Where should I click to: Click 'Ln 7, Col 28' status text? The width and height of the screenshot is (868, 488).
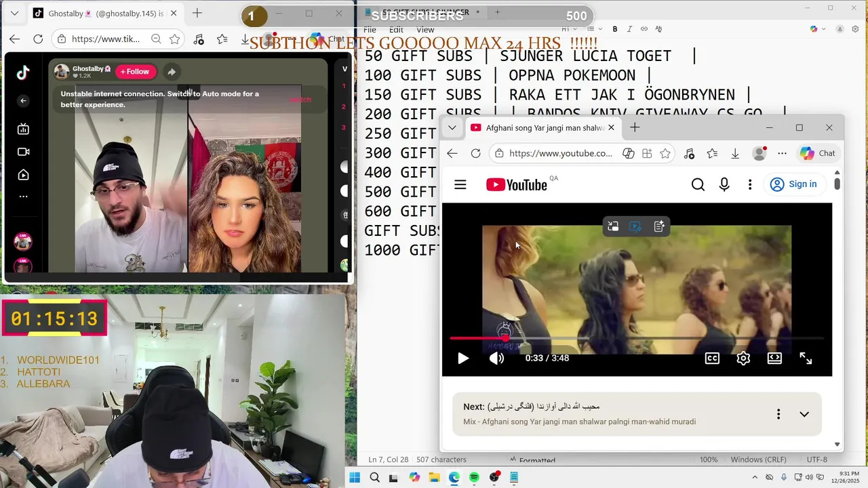tap(389, 460)
